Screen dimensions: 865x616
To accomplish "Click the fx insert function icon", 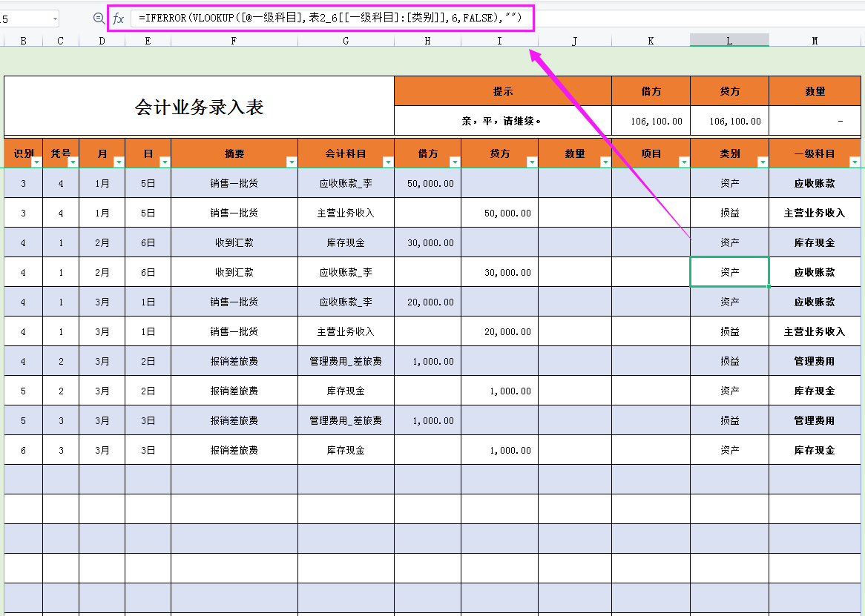I will (119, 20).
